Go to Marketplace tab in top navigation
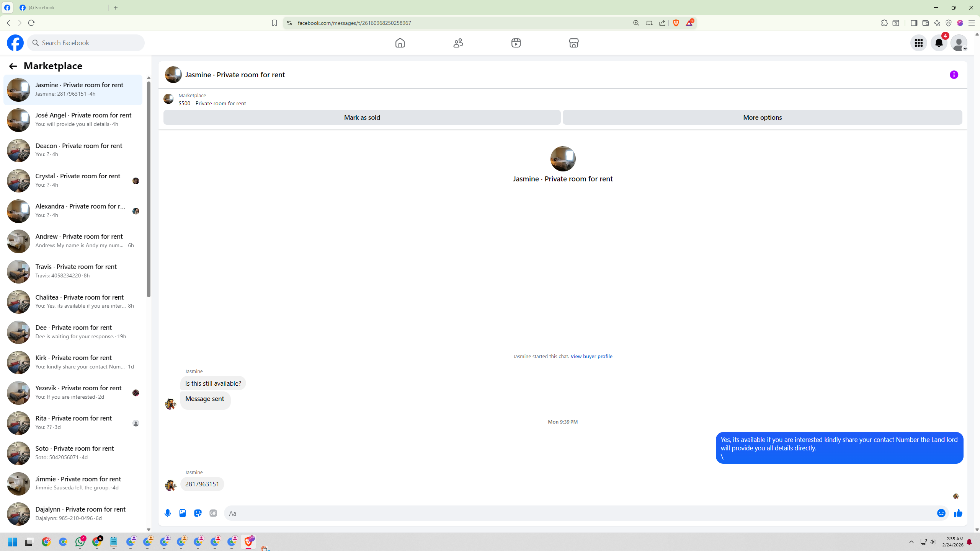 [573, 43]
